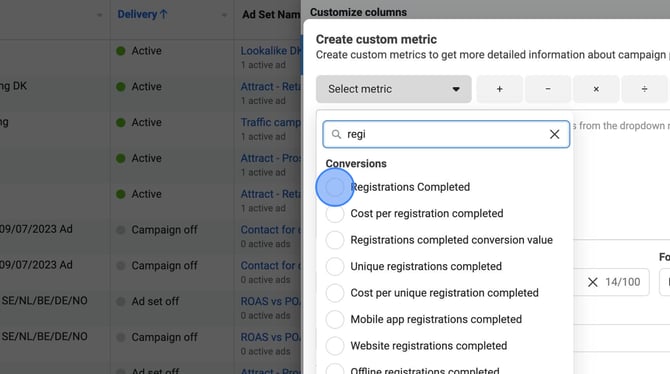
Task: Click the Conversions section heading
Action: tap(356, 164)
